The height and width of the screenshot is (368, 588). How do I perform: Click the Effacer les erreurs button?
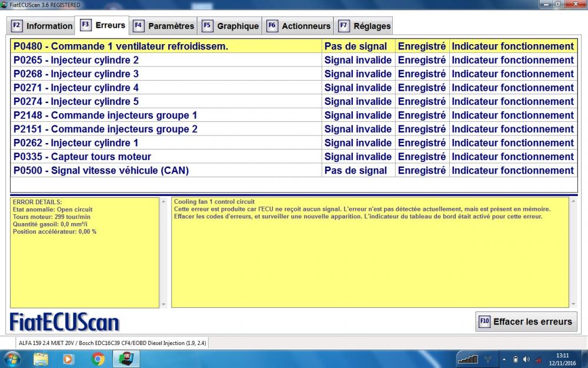point(526,321)
